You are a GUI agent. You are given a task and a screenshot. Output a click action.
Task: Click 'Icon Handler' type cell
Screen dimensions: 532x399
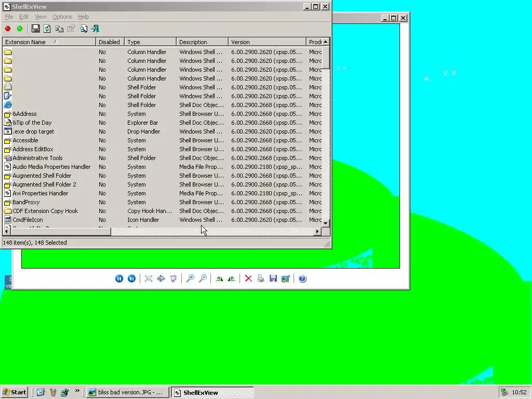(x=143, y=220)
